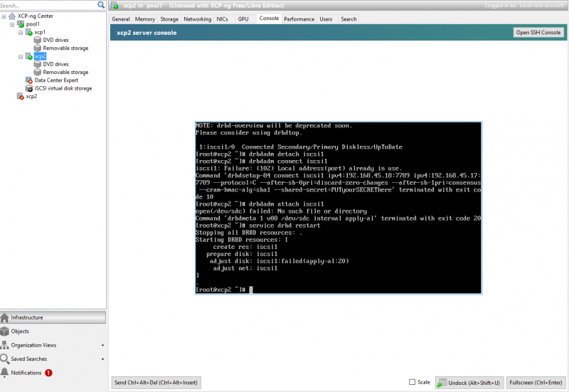Switch to the Networking tab
The width and height of the screenshot is (569, 392).
[197, 19]
